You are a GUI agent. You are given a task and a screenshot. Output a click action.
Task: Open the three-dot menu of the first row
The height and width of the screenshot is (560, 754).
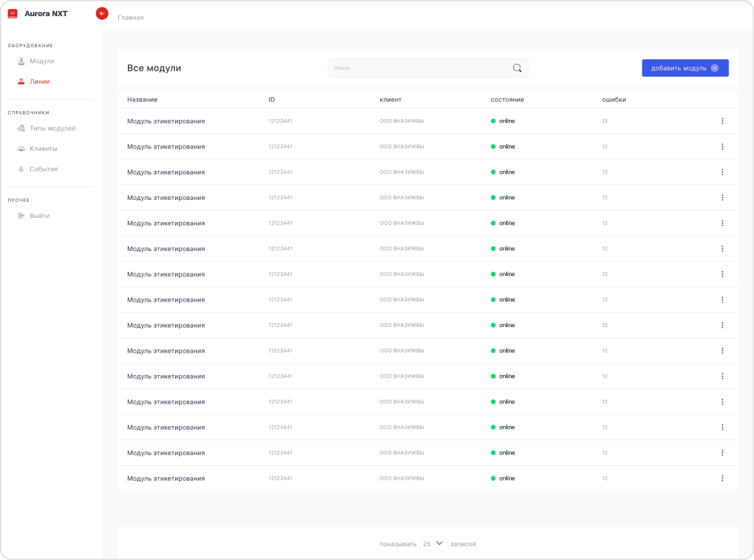coord(722,121)
